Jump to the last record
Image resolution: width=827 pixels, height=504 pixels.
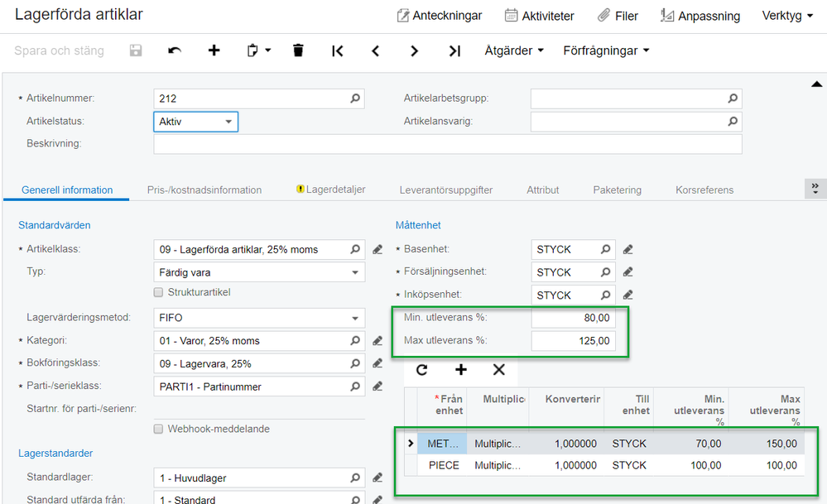point(454,50)
